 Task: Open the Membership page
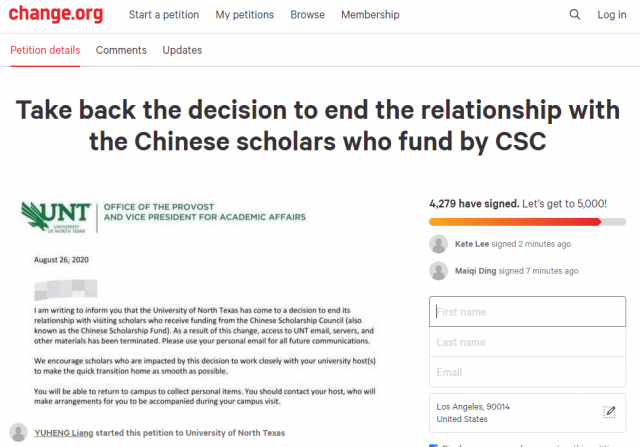(370, 15)
